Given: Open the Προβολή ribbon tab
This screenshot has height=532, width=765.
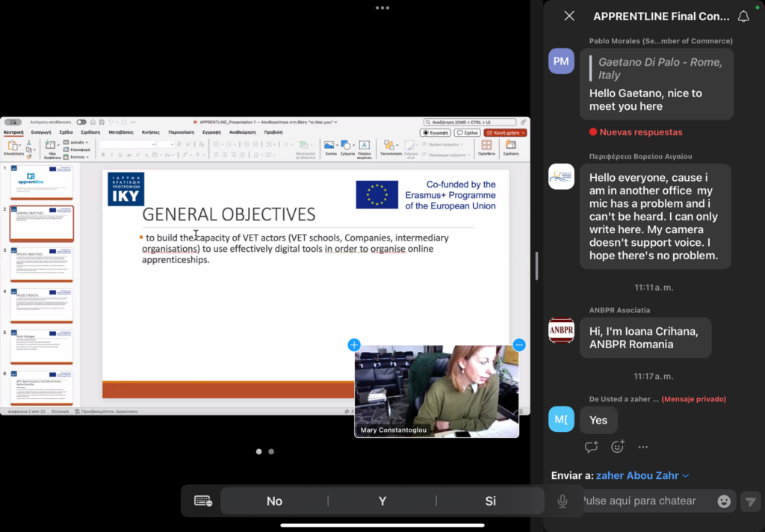Looking at the screenshot, I should [273, 132].
